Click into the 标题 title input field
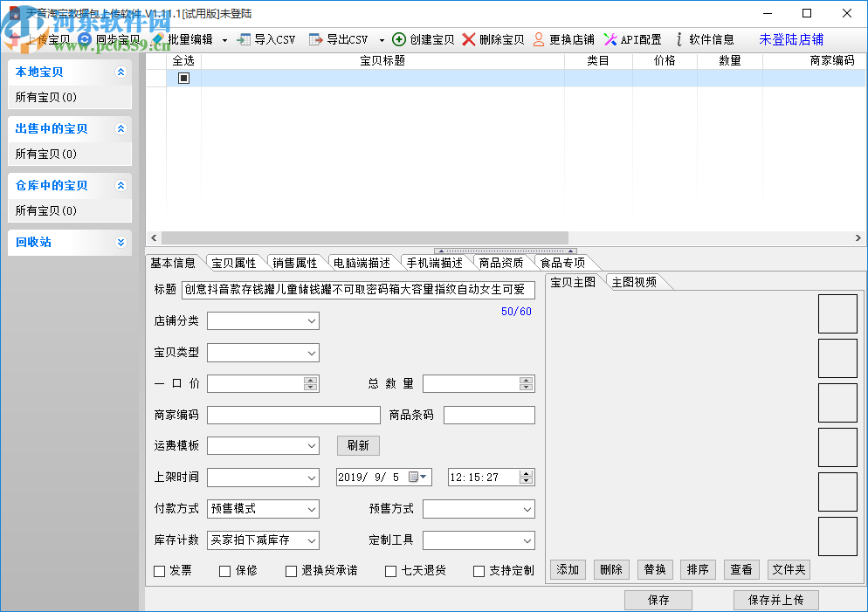 point(358,289)
